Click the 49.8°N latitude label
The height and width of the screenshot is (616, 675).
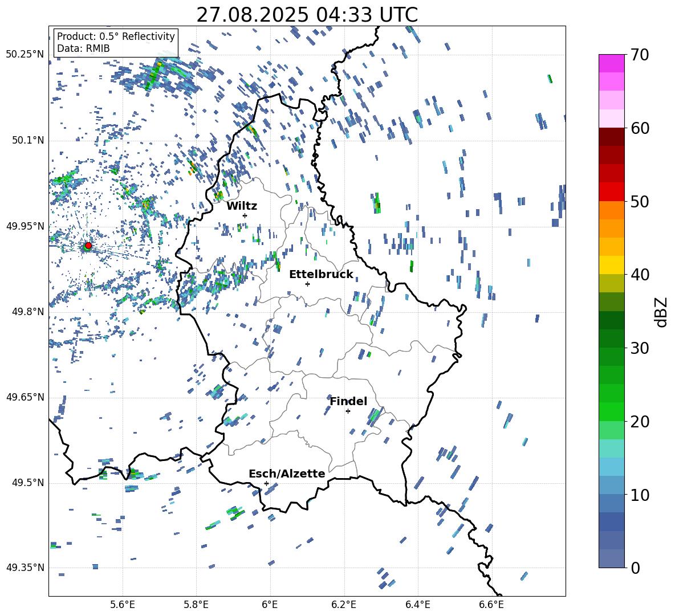point(27,312)
